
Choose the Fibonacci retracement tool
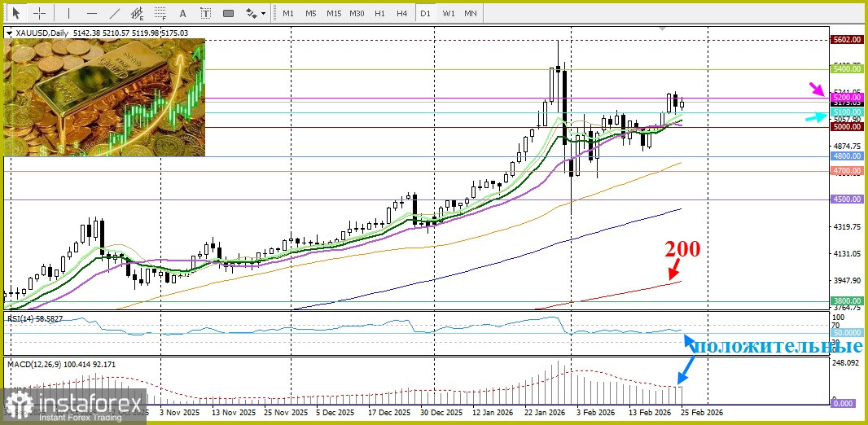[160, 13]
